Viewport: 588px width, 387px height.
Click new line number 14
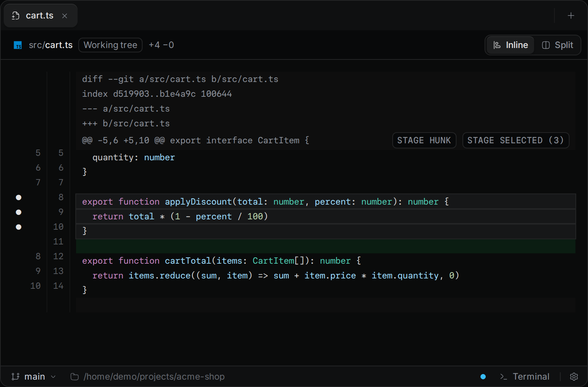click(58, 286)
